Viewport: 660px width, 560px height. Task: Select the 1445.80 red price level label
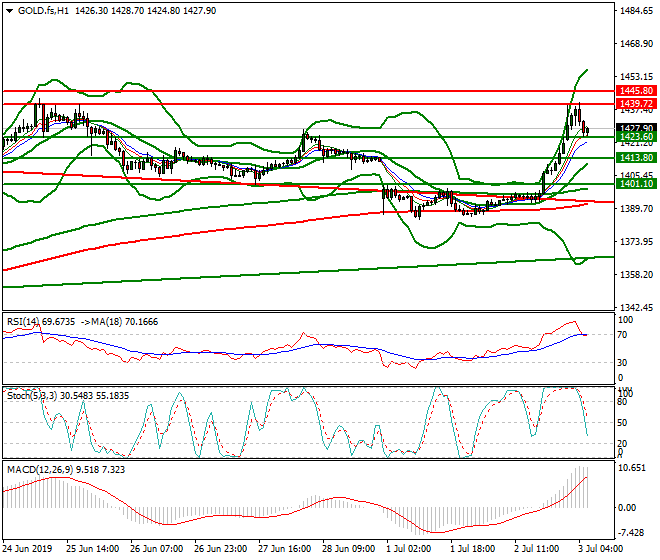[636, 91]
